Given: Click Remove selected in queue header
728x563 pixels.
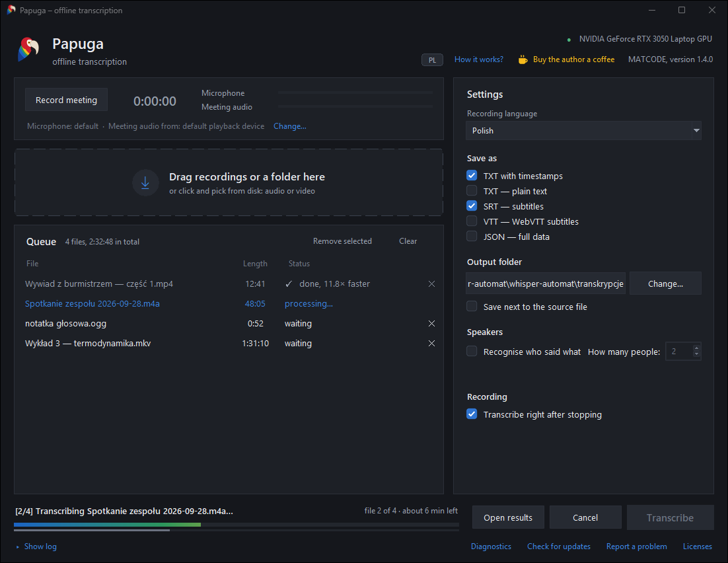Looking at the screenshot, I should pos(342,241).
